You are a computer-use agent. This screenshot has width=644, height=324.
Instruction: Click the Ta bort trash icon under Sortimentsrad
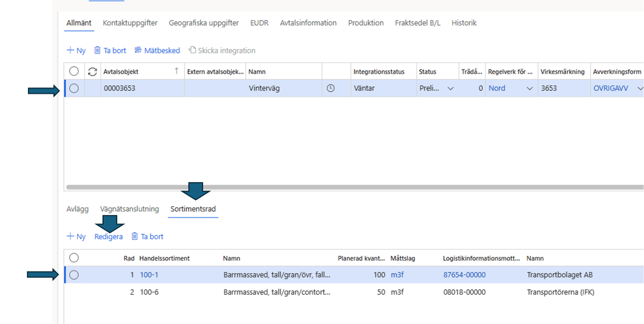[x=135, y=236]
